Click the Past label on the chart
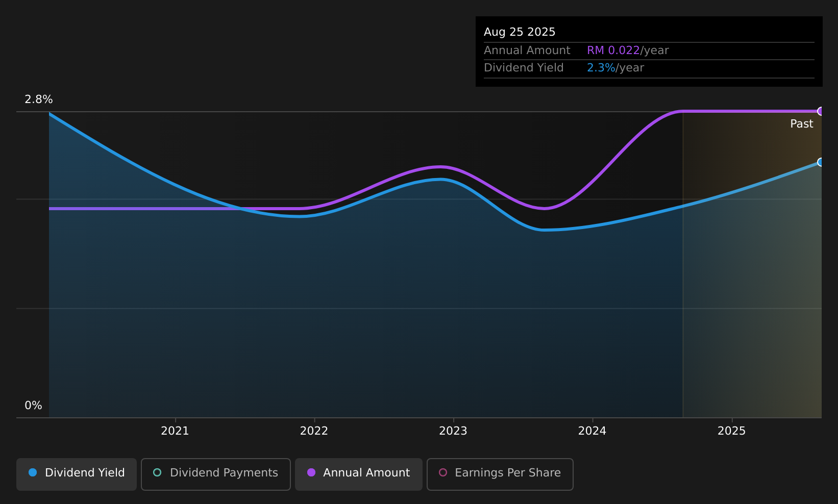 point(802,124)
